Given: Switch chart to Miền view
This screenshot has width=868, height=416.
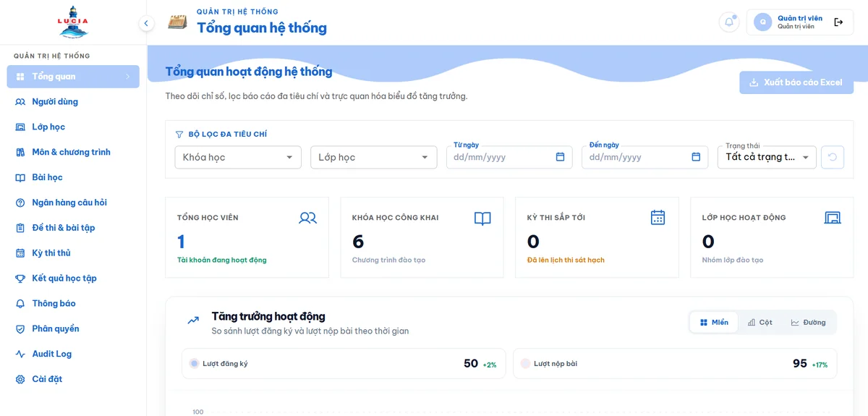Looking at the screenshot, I should point(714,323).
